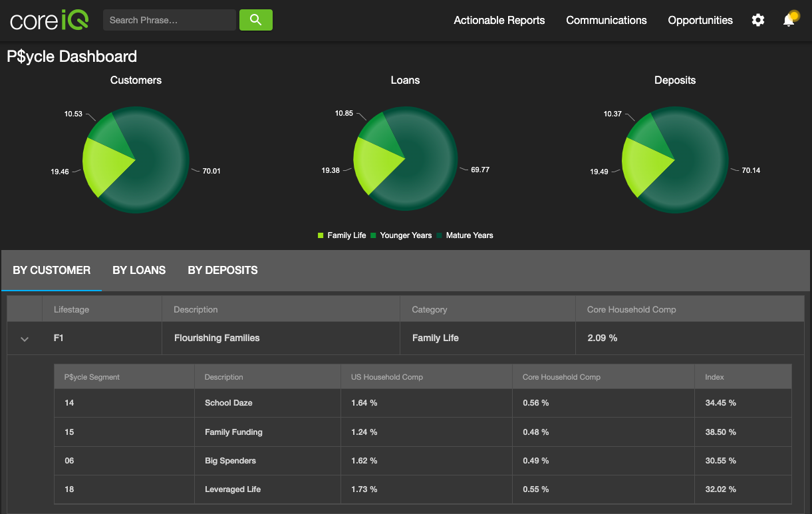Click the 70.01 label on Customers chart
The image size is (812, 514).
point(211,171)
